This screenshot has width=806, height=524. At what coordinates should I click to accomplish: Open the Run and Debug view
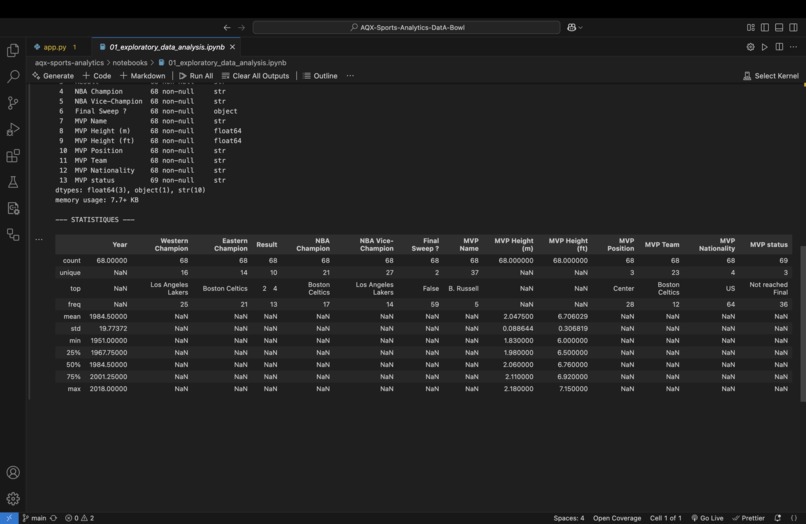pyautogui.click(x=13, y=129)
